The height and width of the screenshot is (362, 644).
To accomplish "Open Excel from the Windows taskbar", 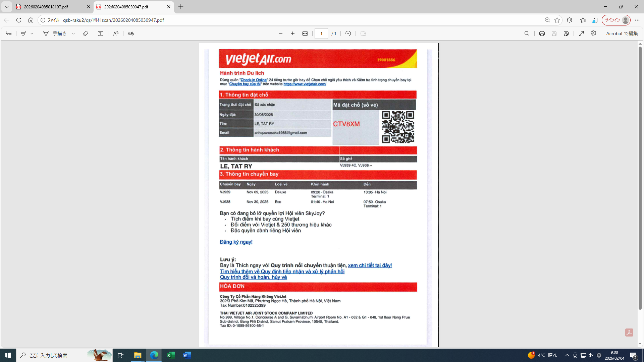I will tap(170, 355).
